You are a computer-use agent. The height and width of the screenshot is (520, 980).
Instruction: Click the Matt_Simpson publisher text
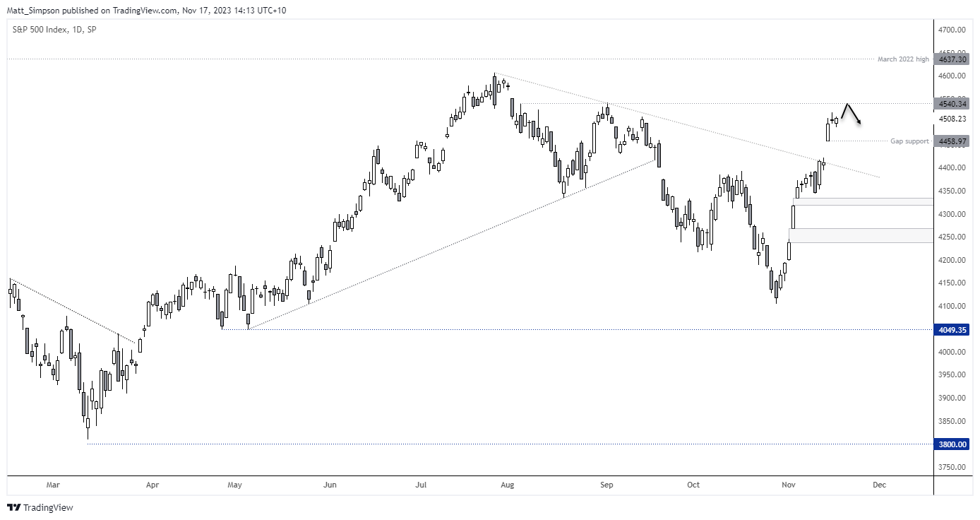[28, 10]
